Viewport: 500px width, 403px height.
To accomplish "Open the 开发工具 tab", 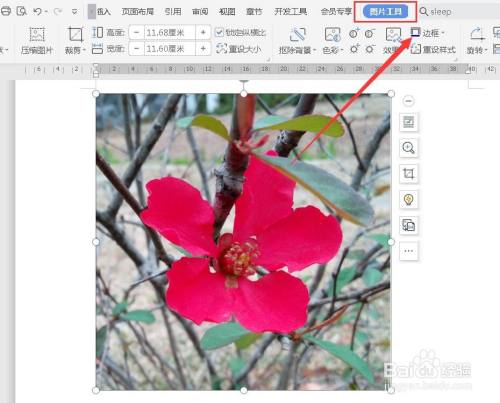I will tap(290, 12).
